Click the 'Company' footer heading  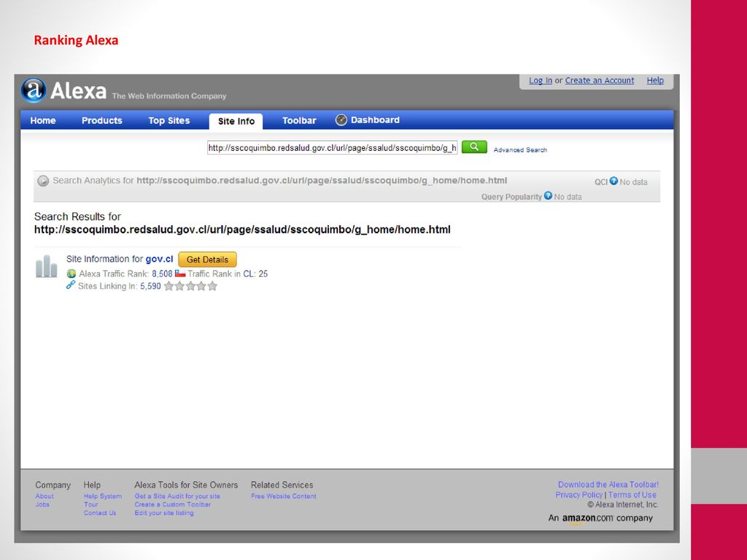(53, 485)
